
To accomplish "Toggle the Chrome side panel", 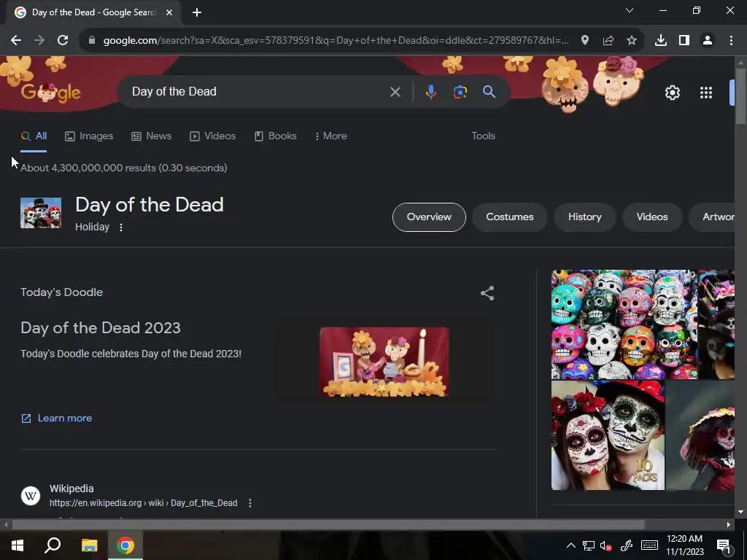I will tap(684, 41).
